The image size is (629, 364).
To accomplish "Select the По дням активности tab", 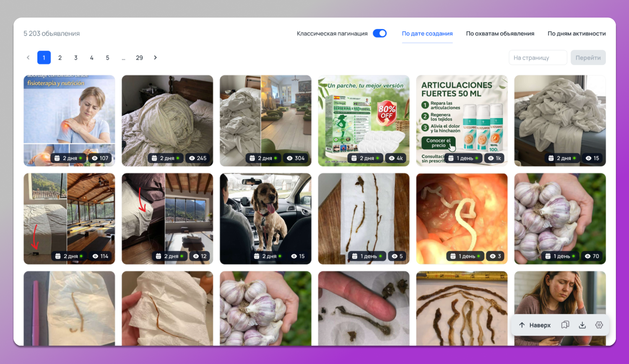I will pyautogui.click(x=577, y=34).
